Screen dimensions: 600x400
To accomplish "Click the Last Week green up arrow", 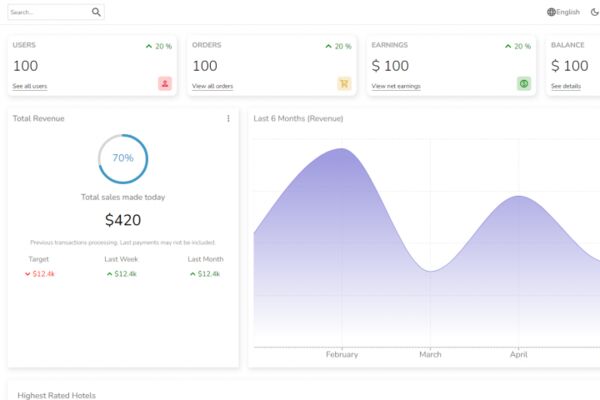I will [x=109, y=274].
